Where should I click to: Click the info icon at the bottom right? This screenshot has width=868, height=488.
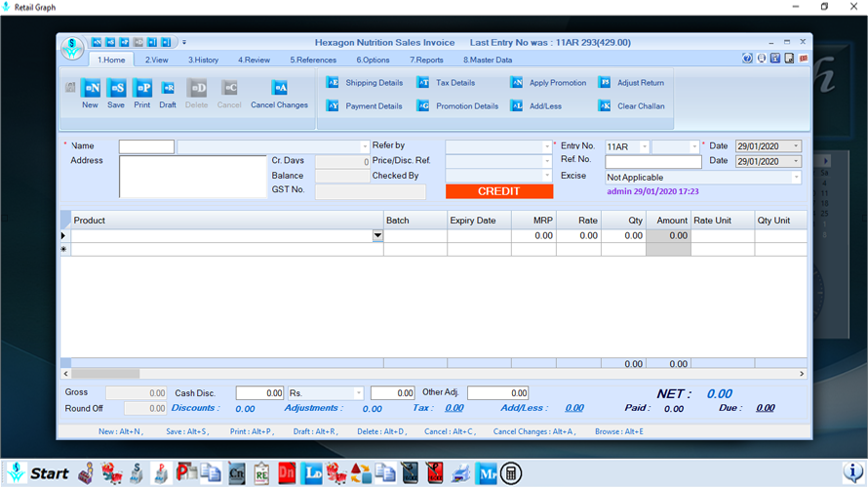tap(853, 473)
